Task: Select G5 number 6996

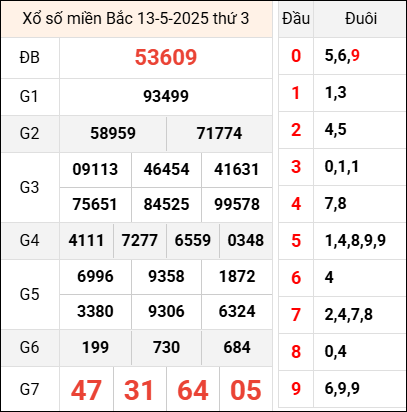Action: (x=95, y=277)
